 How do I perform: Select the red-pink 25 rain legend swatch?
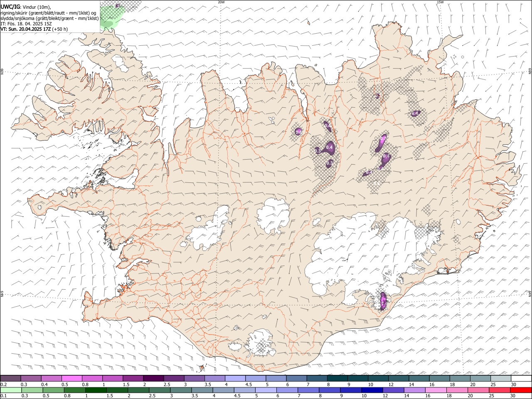(500, 390)
